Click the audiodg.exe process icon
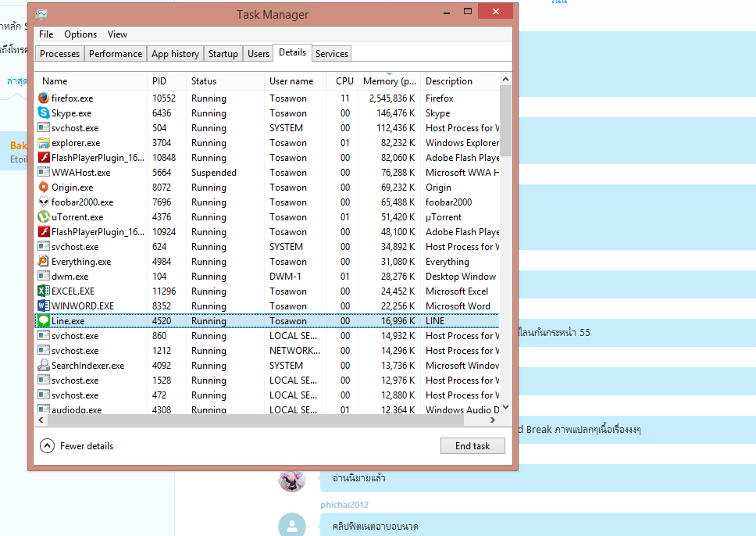This screenshot has width=756, height=536. 44,409
